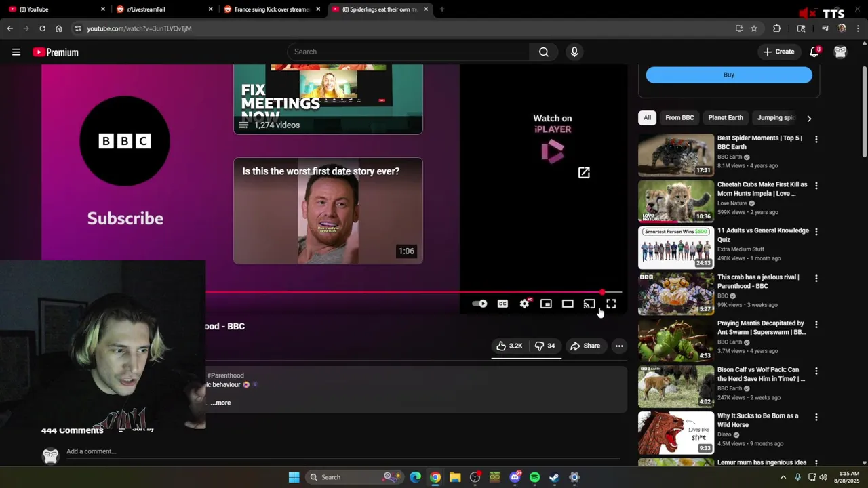Open the 1,274 videos playlist card
The height and width of the screenshot is (488, 868).
(328, 99)
